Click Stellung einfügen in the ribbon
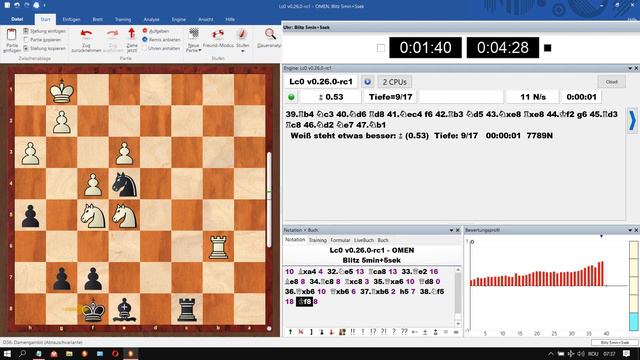Viewport: 640px width, 360px height. (x=44, y=31)
